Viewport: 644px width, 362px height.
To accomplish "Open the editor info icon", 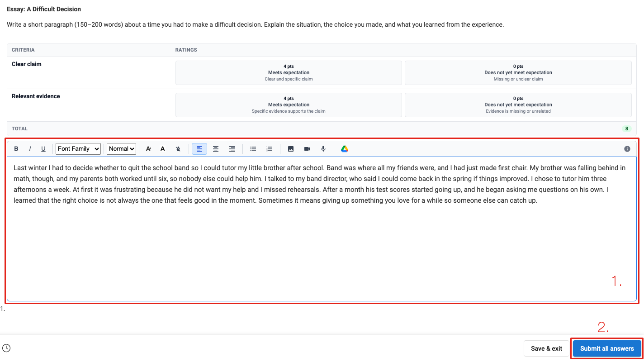I will coord(627,149).
